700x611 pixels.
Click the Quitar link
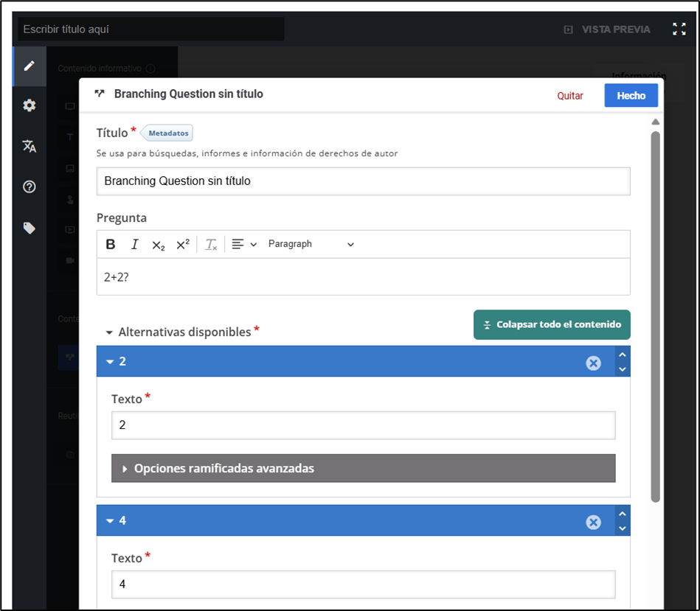tap(570, 96)
